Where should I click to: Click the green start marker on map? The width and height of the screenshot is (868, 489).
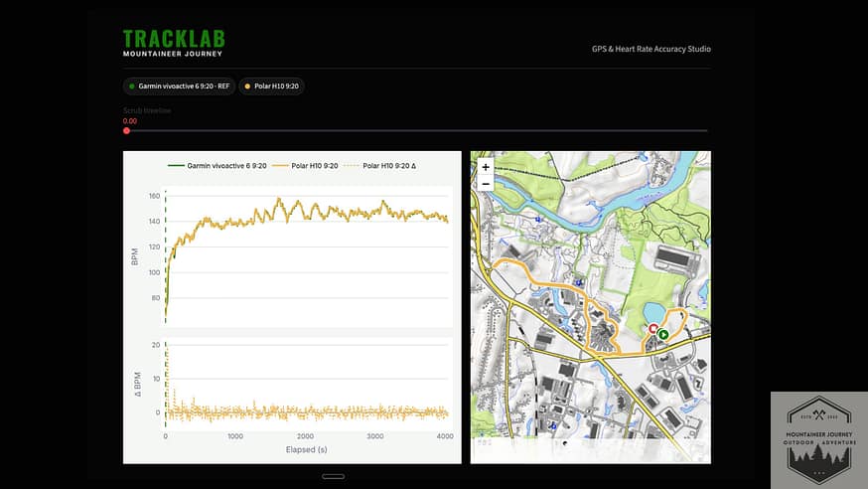pos(663,335)
